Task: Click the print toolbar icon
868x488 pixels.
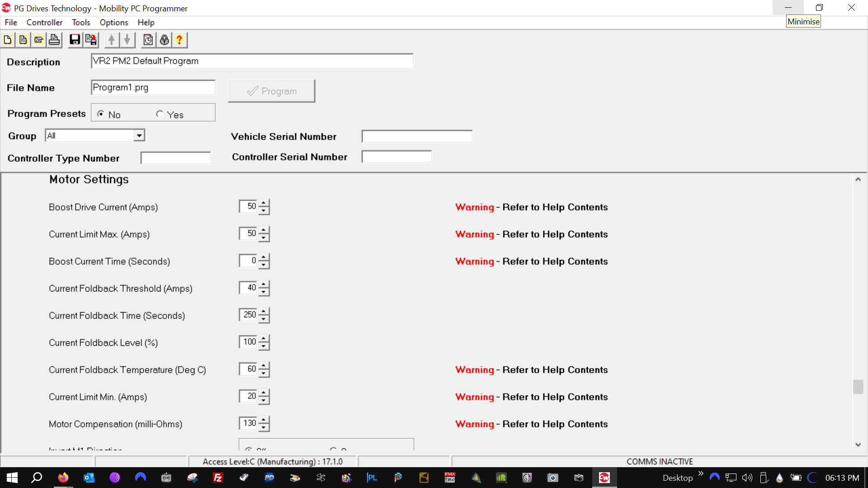Action: click(54, 40)
